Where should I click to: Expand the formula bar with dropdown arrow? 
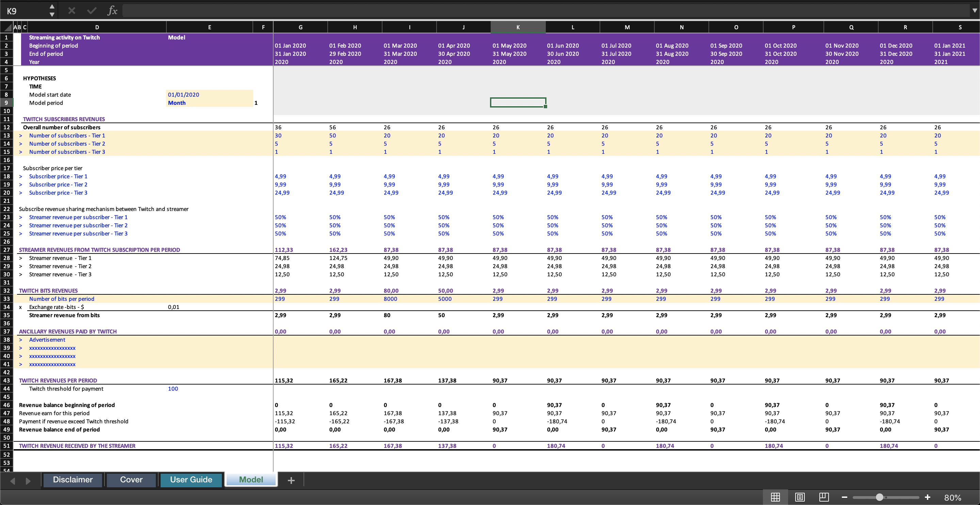pos(974,11)
